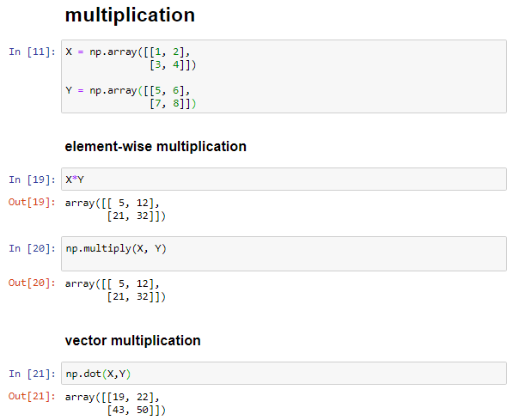Click the Out[19] output prompt
The image size is (519, 420).
33,203
